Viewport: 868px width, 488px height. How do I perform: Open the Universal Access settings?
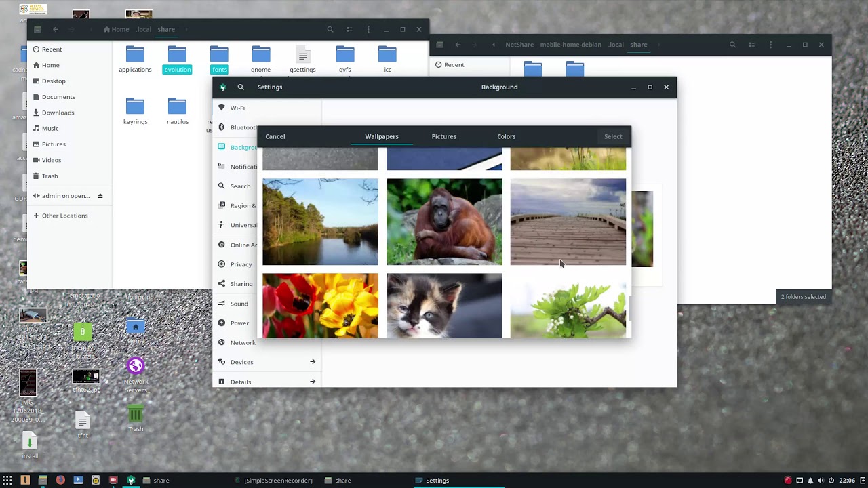pyautogui.click(x=235, y=225)
